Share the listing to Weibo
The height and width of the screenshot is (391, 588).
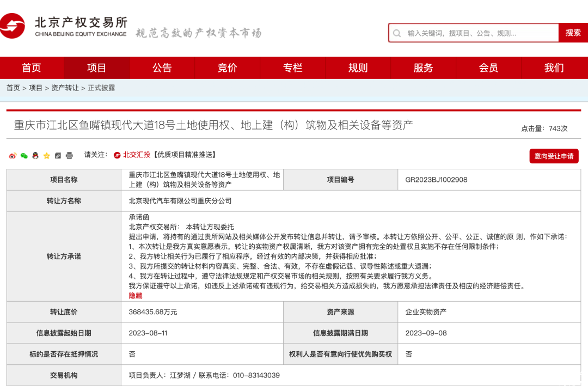(x=13, y=156)
